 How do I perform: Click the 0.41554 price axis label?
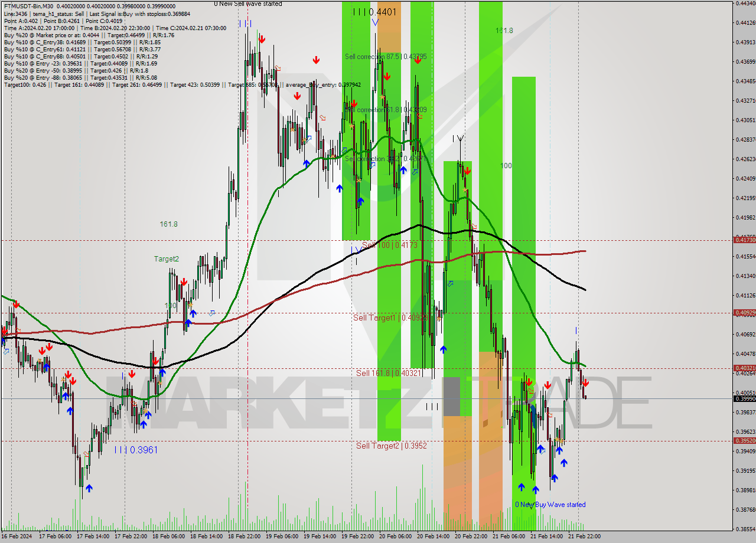click(x=745, y=256)
